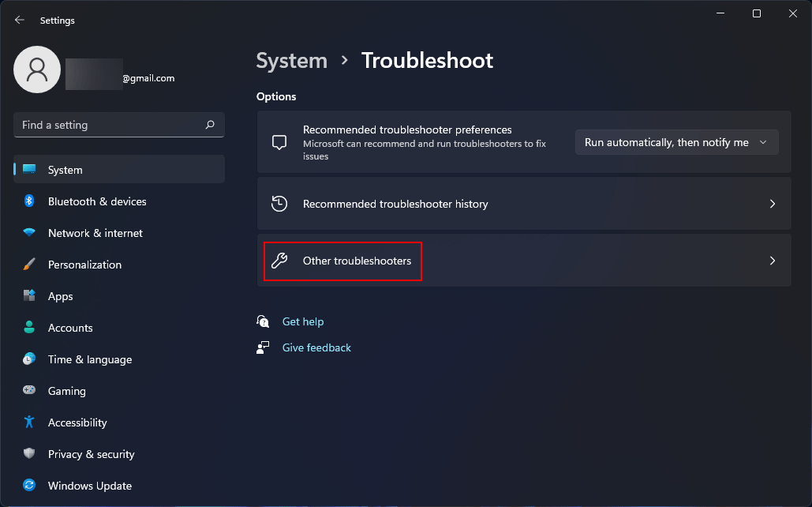Click the Privacy & security shield icon
812x507 pixels.
pyautogui.click(x=29, y=454)
